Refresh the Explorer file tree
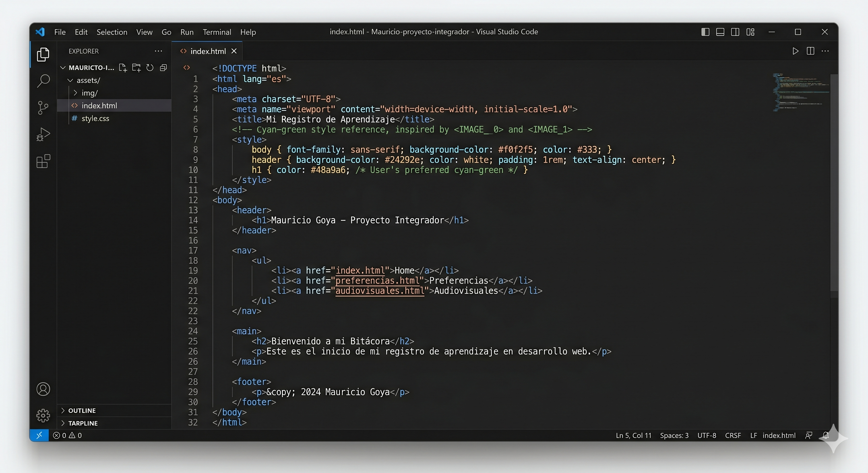This screenshot has width=868, height=473. pyautogui.click(x=150, y=68)
